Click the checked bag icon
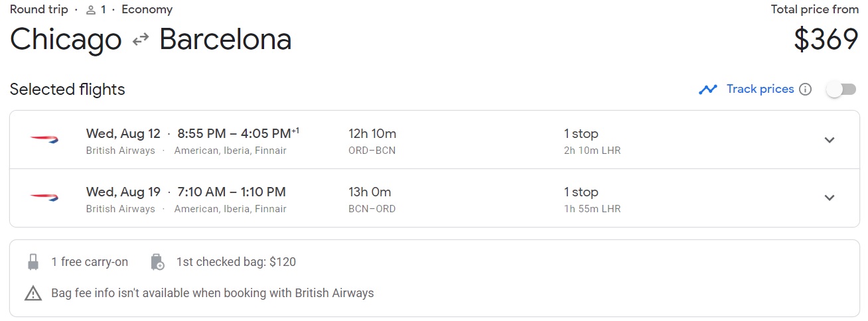The image size is (868, 321). click(157, 262)
